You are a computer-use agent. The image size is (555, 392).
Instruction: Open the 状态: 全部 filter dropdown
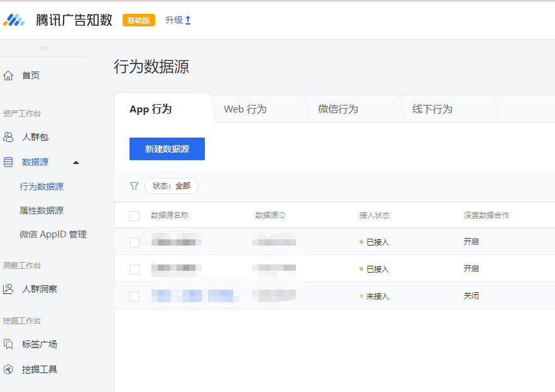point(172,186)
